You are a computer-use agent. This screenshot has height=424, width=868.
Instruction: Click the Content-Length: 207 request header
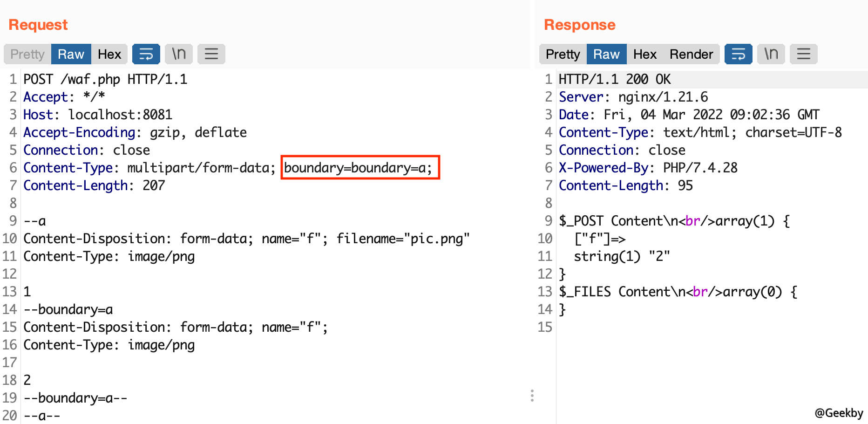coord(94,185)
